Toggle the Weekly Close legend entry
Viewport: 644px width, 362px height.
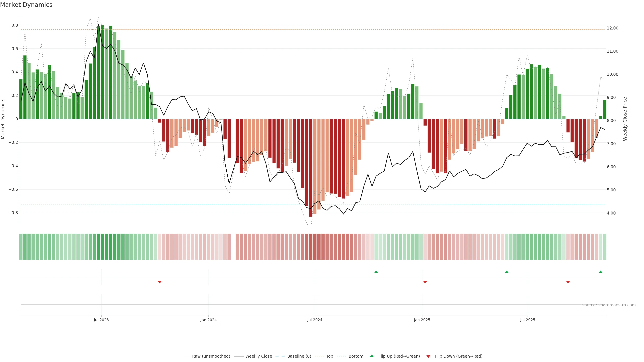tap(258, 356)
